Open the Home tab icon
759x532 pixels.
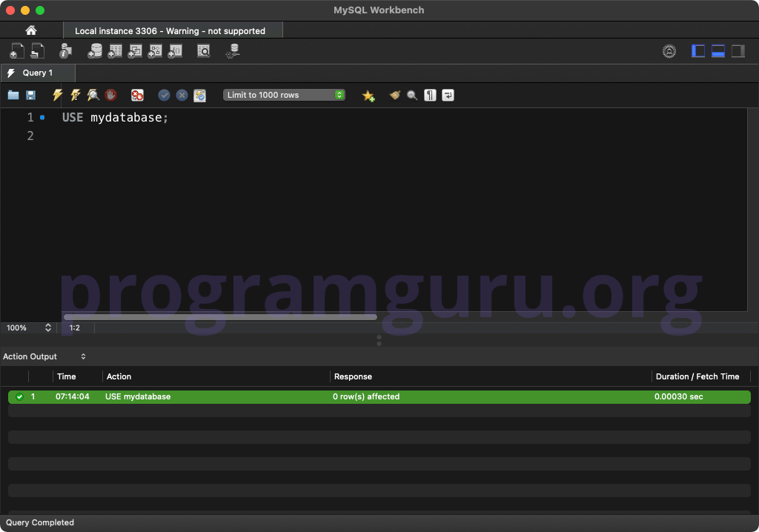(31, 30)
